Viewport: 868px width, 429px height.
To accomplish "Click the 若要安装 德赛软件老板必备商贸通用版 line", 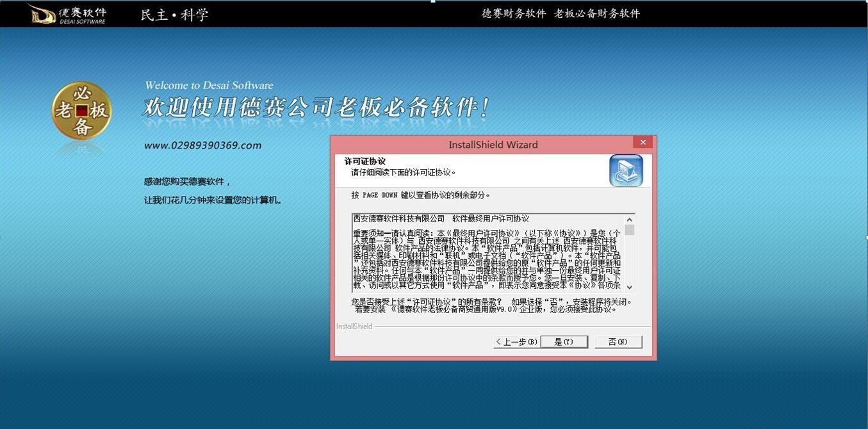I will [x=487, y=309].
